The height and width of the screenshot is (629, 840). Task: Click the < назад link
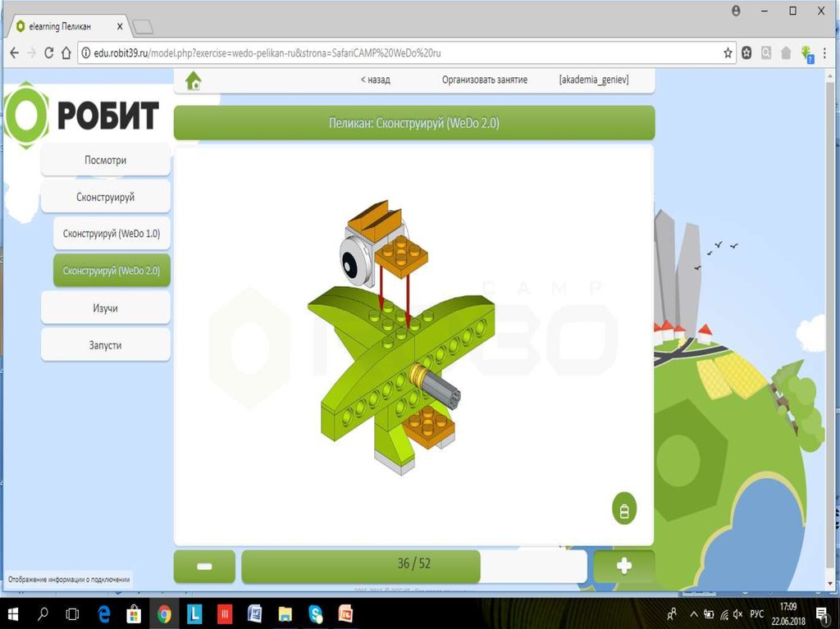376,80
